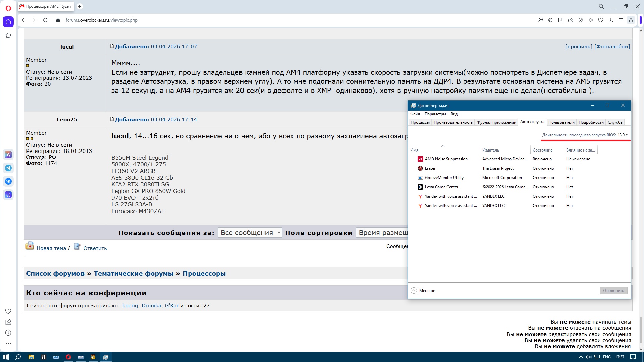Open the Параметры menu in Task Manager

[x=435, y=114]
